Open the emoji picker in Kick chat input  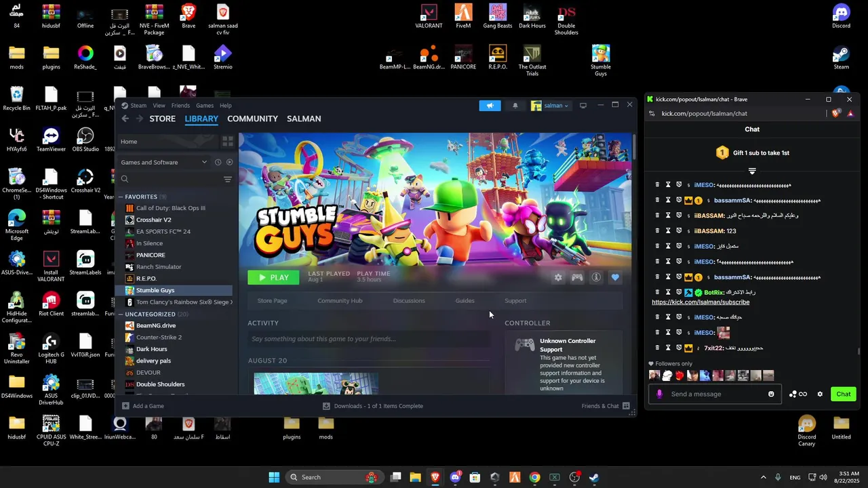771,394
